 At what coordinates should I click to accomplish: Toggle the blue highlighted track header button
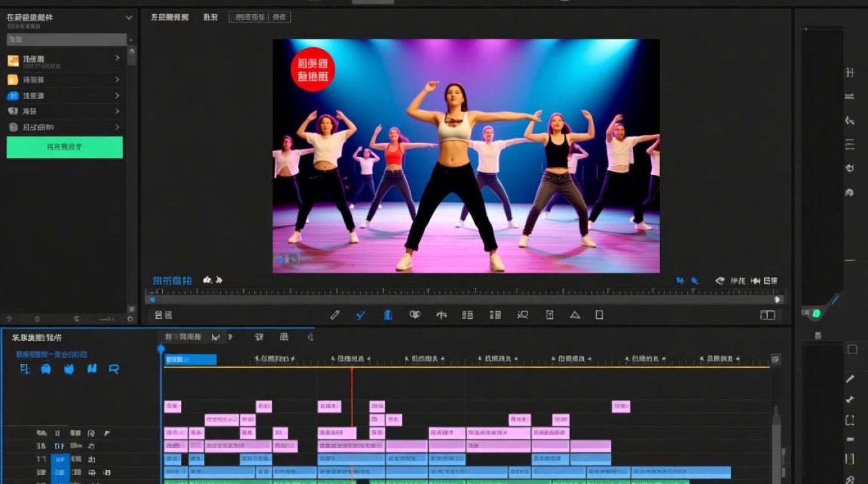[60, 469]
